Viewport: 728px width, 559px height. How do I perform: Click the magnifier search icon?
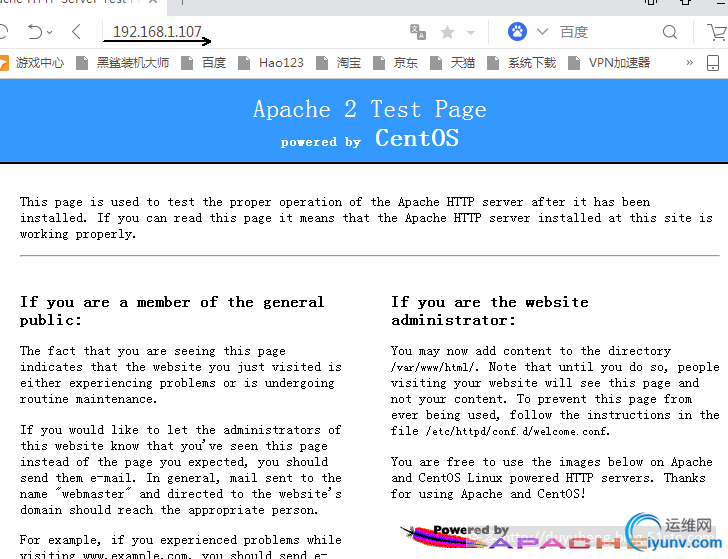pos(670,32)
